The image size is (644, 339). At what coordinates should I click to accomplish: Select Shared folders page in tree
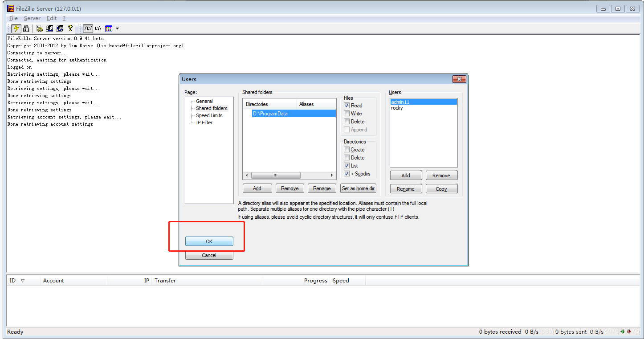coord(212,108)
